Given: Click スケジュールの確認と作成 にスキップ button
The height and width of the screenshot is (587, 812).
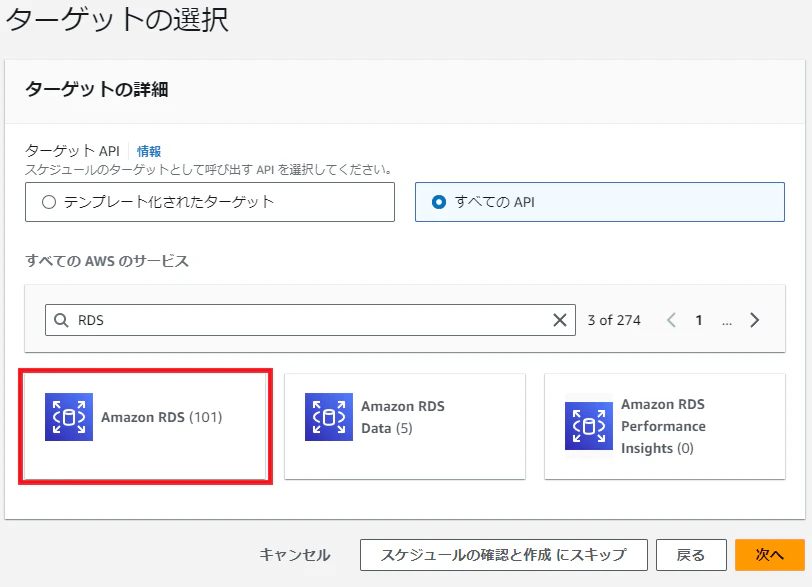Looking at the screenshot, I should pyautogui.click(x=504, y=555).
